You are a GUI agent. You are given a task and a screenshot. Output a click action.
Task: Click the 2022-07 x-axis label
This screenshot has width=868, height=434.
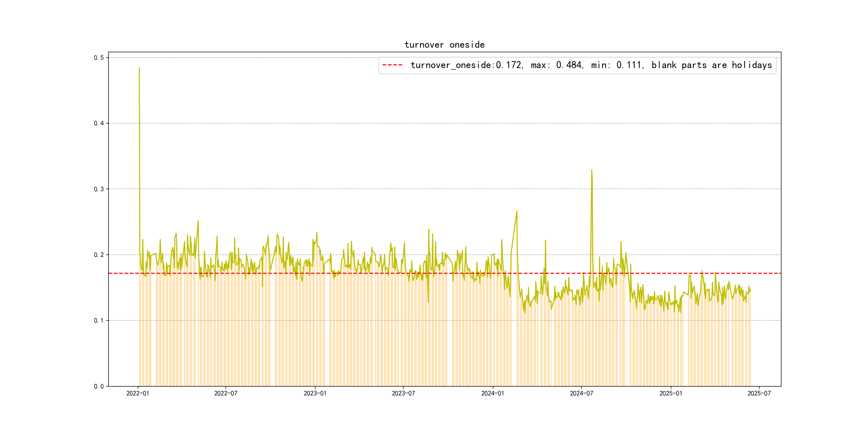tap(226, 394)
